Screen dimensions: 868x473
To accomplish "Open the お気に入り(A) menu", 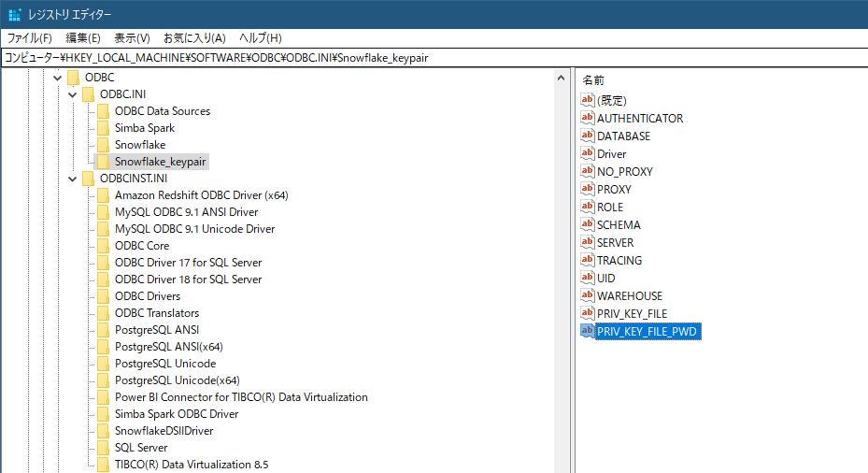I will (194, 38).
